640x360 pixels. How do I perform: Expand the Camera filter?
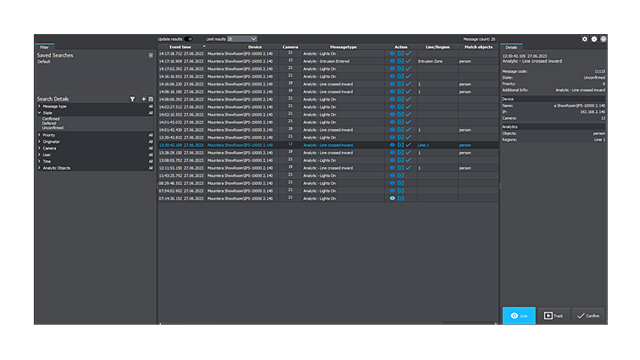coord(40,148)
